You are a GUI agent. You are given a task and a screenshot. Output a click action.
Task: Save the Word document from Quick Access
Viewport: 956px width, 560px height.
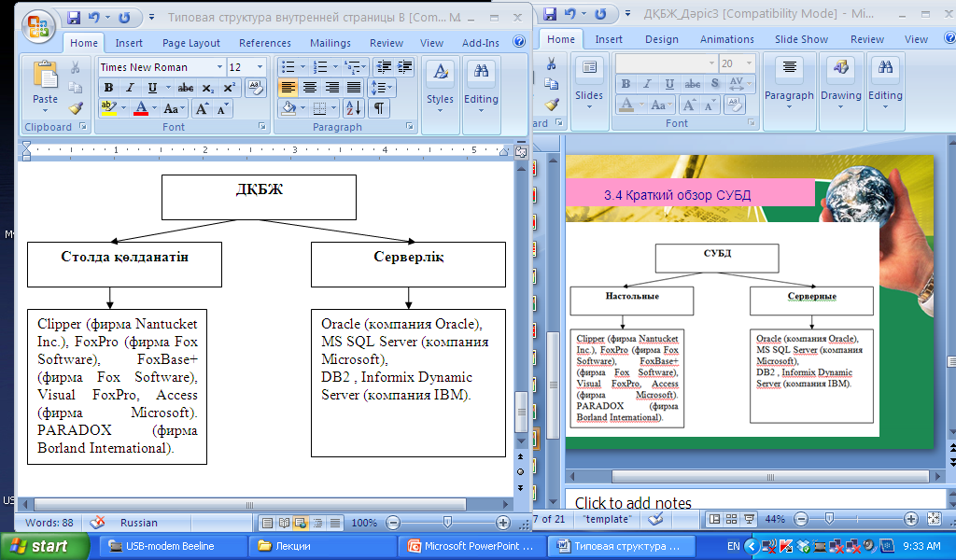point(74,18)
